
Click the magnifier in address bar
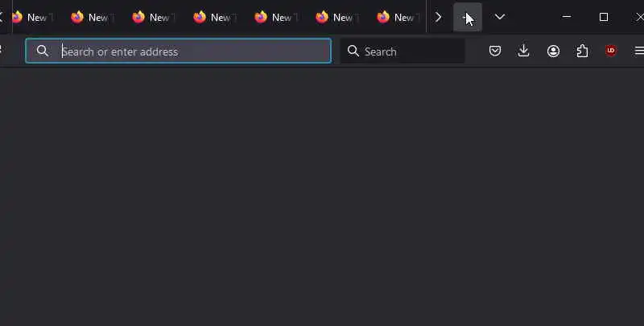(x=43, y=51)
